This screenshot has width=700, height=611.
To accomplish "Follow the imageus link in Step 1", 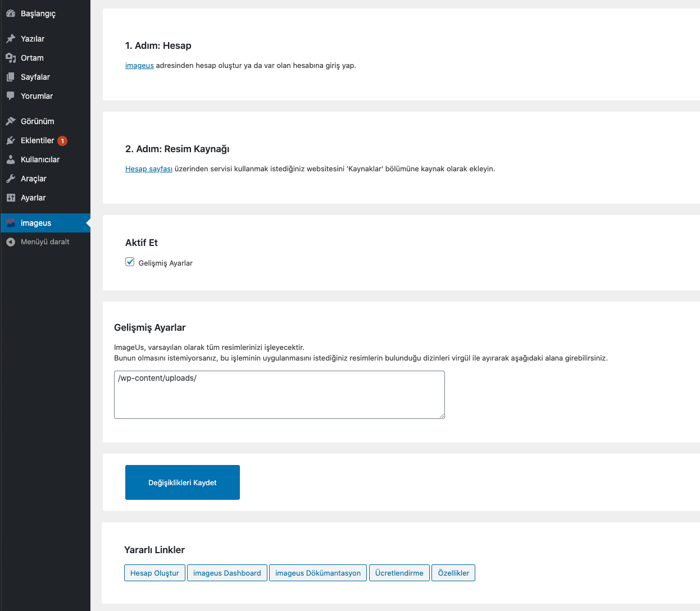I will (139, 66).
